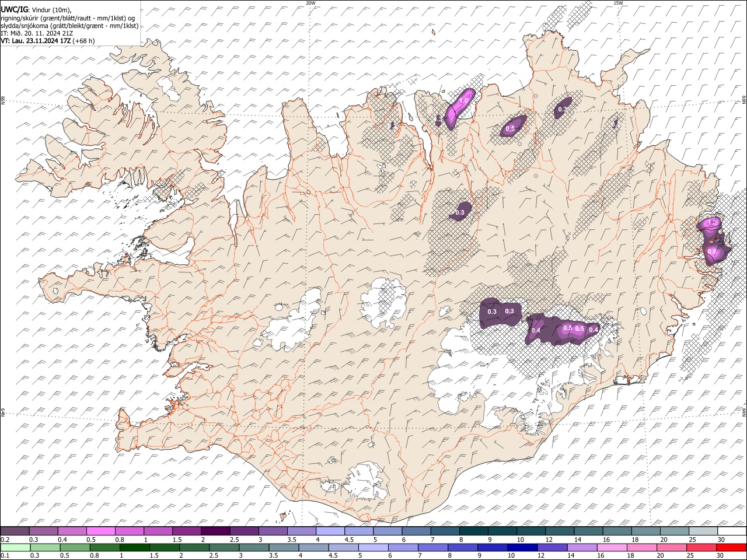747x560 pixels.
Task: Pick the 5 swatch in rain legend
Action: coord(373,547)
